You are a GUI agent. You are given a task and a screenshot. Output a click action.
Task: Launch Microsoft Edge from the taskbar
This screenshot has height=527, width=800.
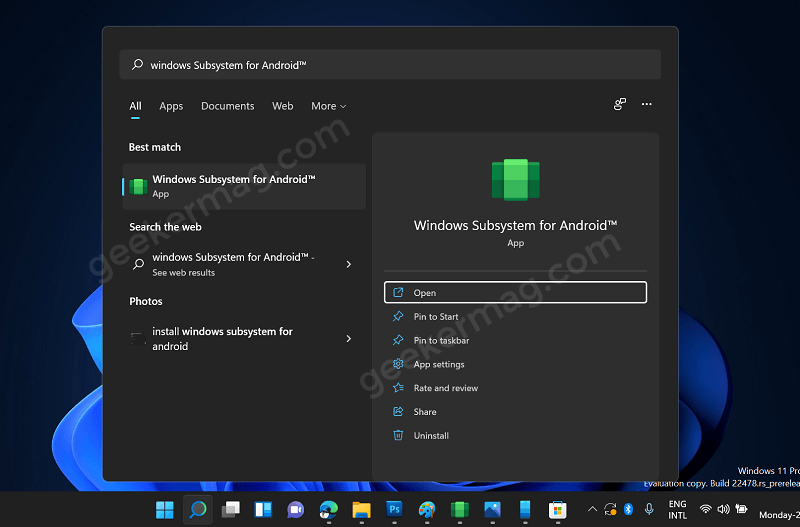329,509
